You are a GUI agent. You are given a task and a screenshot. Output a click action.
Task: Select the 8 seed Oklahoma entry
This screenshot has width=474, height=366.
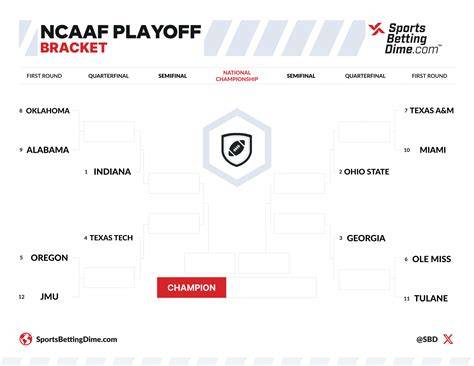(45, 111)
